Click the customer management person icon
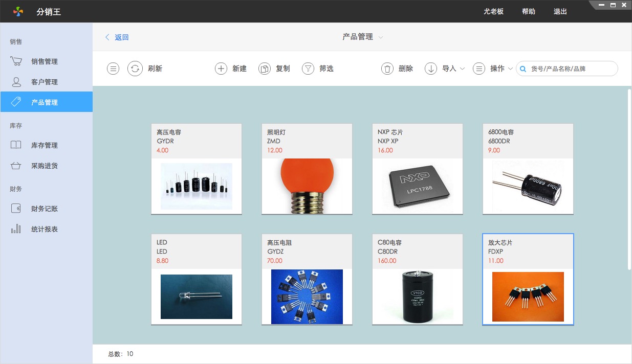 coord(16,82)
